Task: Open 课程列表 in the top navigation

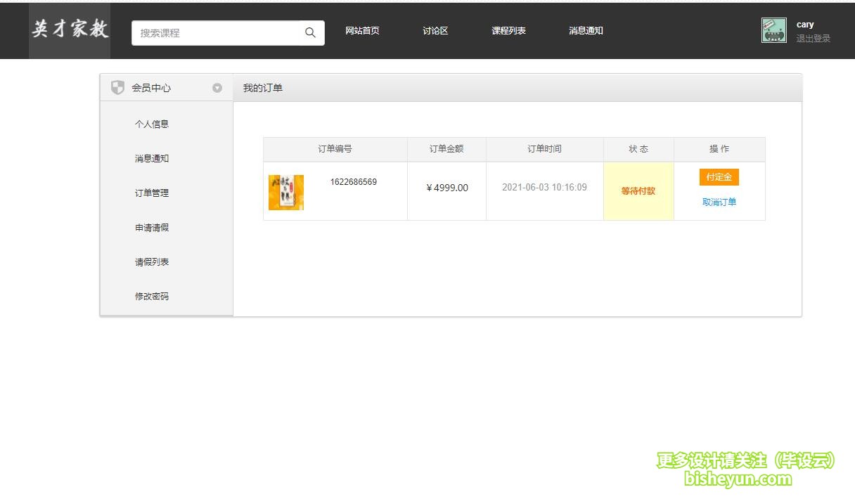Action: click(508, 31)
